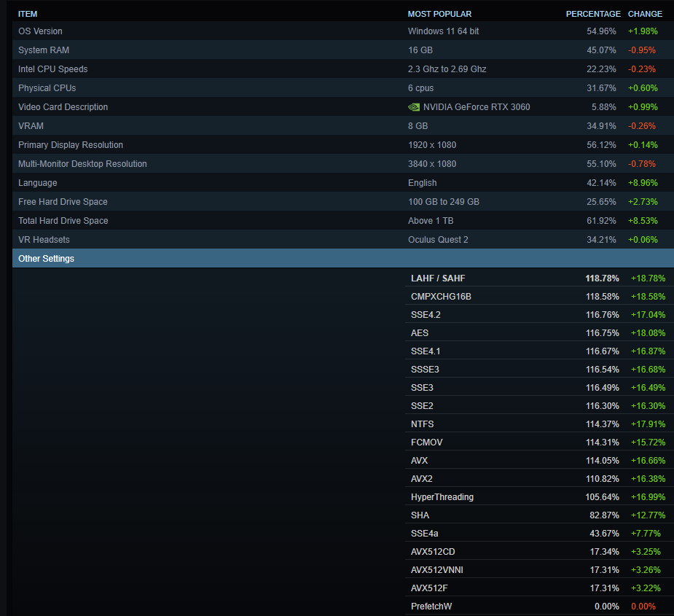
Task: Open Multi-Monitor Desktop Resolution row
Action: 82,164
